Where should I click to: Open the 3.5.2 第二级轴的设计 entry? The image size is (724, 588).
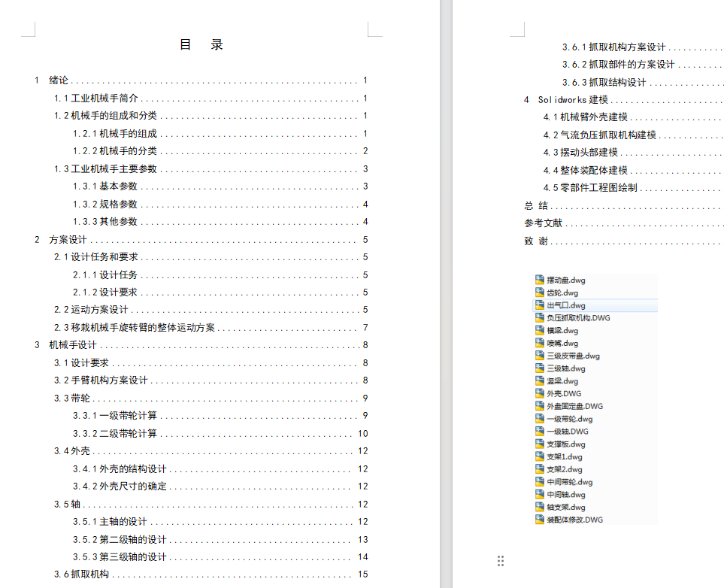(220, 539)
